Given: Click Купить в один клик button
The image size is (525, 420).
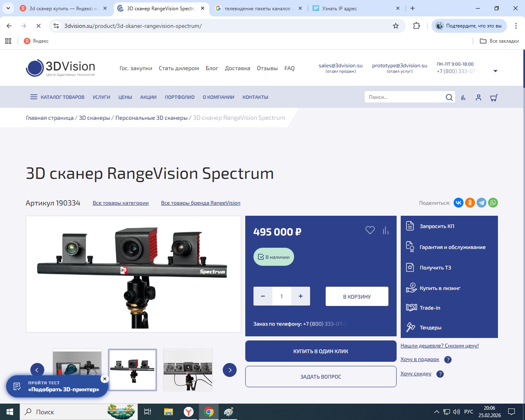Looking at the screenshot, I should point(321,351).
